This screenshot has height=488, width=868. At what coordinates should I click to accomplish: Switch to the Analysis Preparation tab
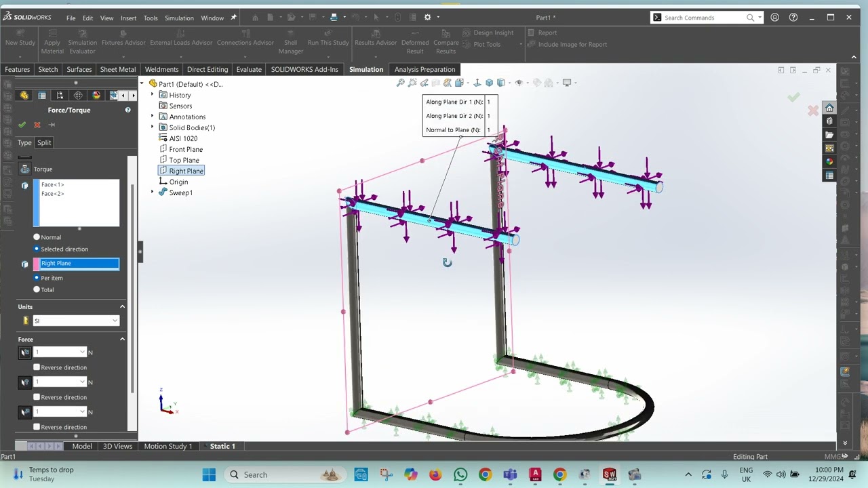click(x=425, y=69)
